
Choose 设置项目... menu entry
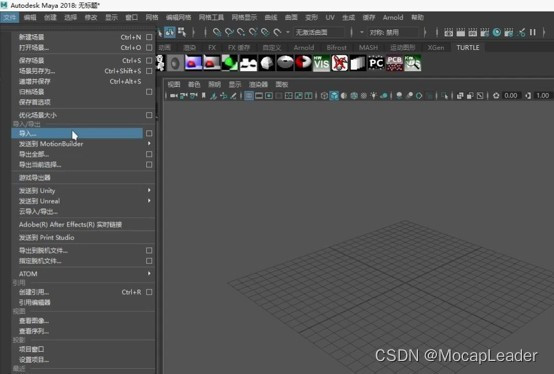[x=83, y=360]
